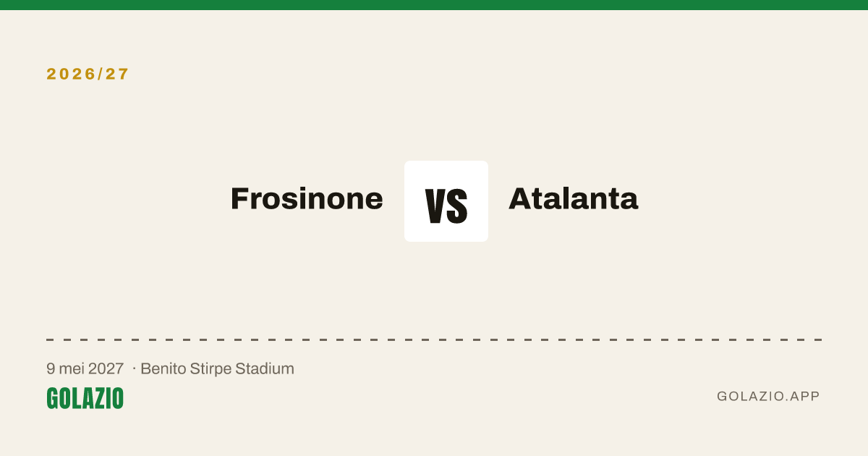868x456 pixels.
Task: Click the dot separator before Benito
Action: [134, 369]
